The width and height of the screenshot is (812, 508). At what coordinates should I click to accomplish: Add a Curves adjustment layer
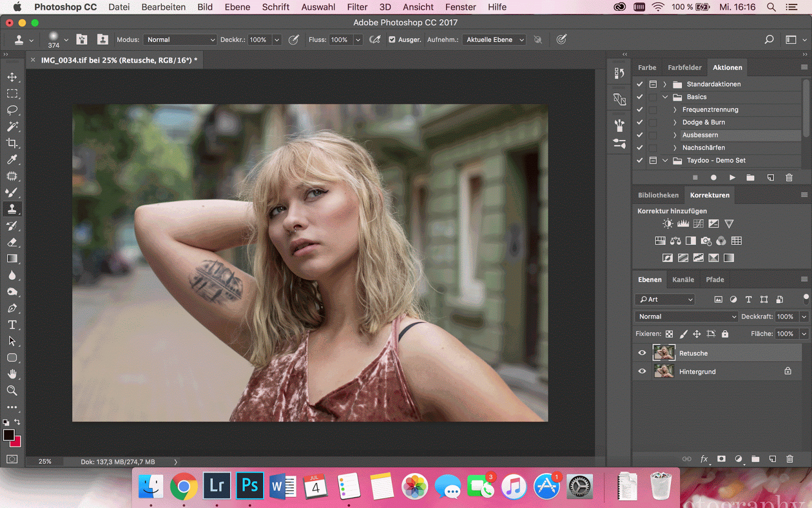698,224
